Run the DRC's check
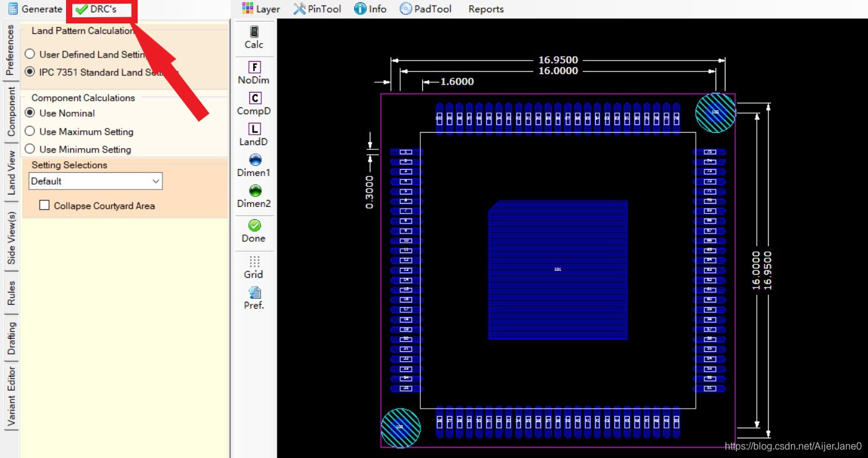Image resolution: width=868 pixels, height=458 pixels. click(x=96, y=9)
